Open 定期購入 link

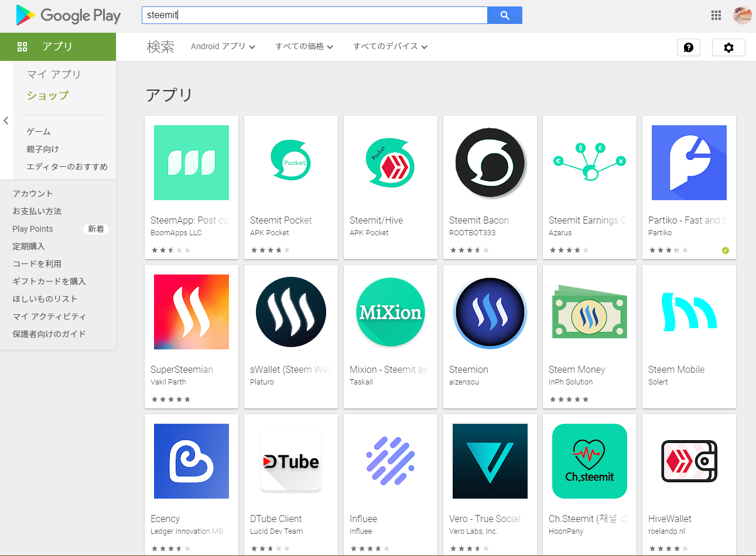click(29, 246)
